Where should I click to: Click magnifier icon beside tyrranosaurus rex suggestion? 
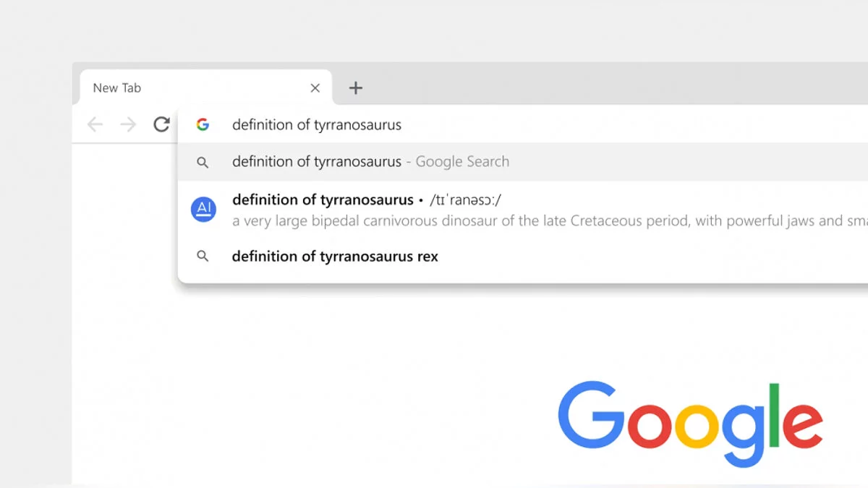tap(203, 256)
